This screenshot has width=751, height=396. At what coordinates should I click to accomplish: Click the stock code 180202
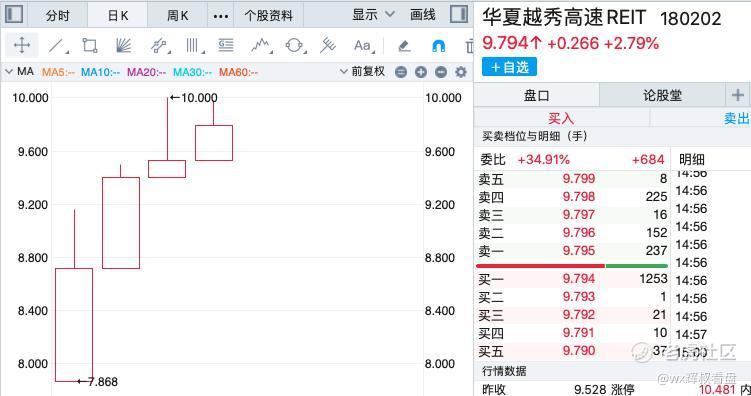pyautogui.click(x=690, y=19)
